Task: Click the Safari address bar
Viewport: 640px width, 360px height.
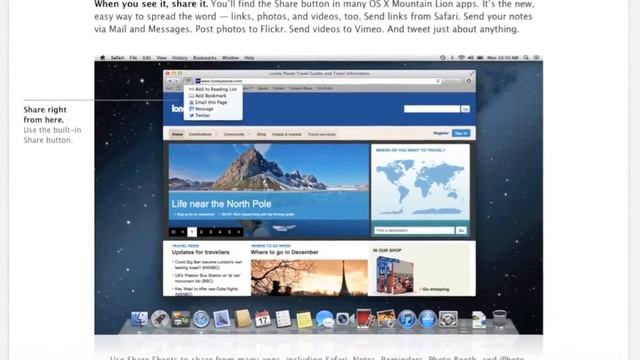Action: [318, 81]
